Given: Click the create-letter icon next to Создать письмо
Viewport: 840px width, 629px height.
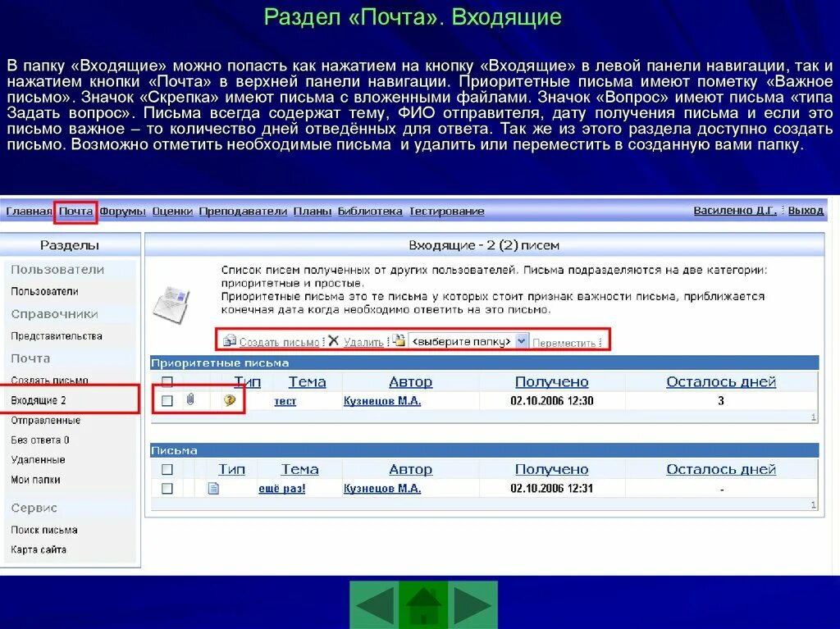Looking at the screenshot, I should (x=230, y=341).
